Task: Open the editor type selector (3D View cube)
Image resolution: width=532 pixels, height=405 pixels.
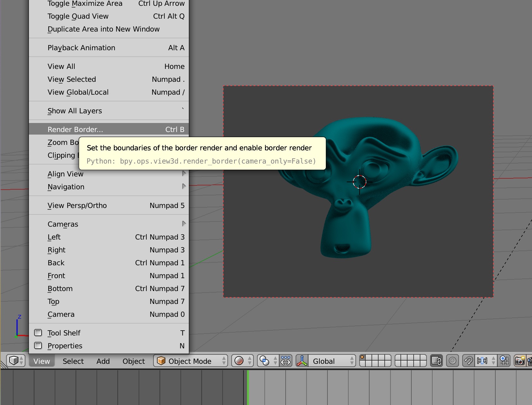Action: (x=16, y=361)
